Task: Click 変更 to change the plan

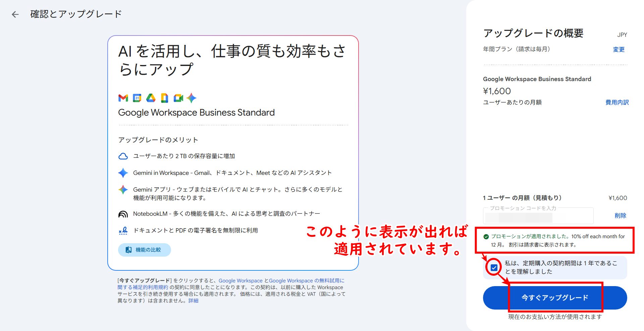Action: [619, 50]
